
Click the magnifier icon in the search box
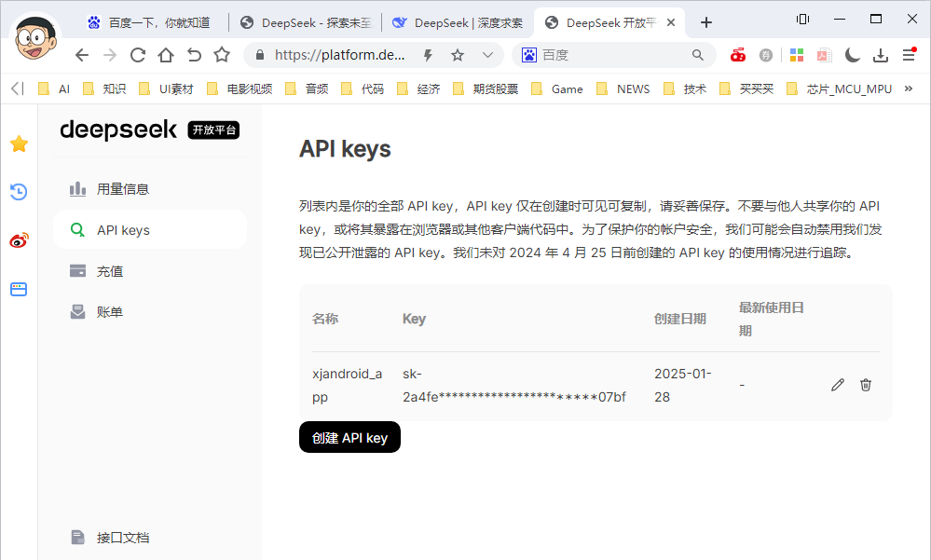click(698, 55)
